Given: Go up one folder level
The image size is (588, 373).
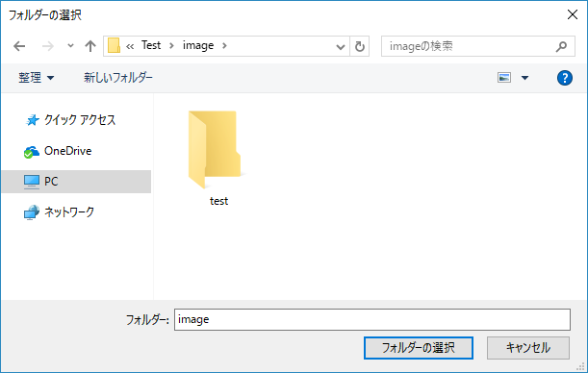Looking at the screenshot, I should click(90, 46).
